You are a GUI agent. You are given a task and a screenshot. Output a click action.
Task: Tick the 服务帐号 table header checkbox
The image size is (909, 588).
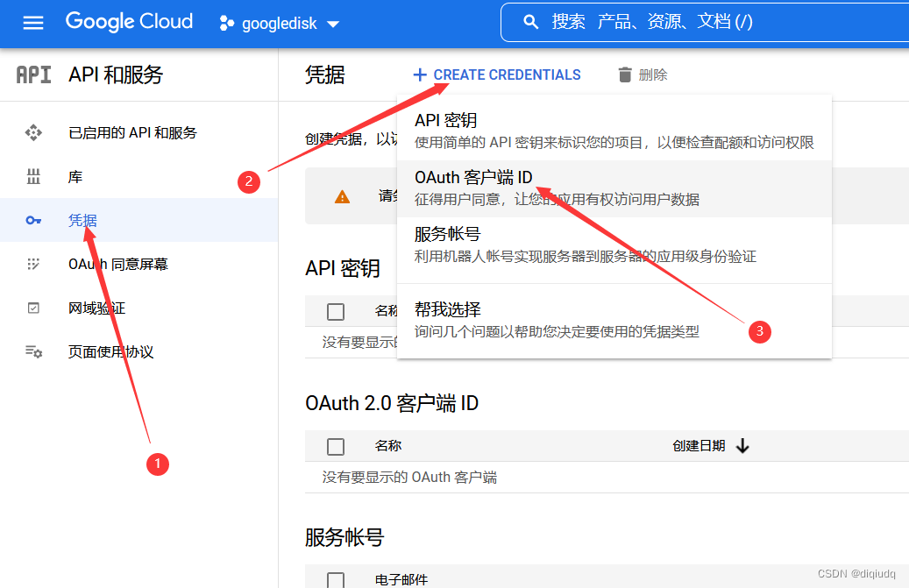click(336, 579)
